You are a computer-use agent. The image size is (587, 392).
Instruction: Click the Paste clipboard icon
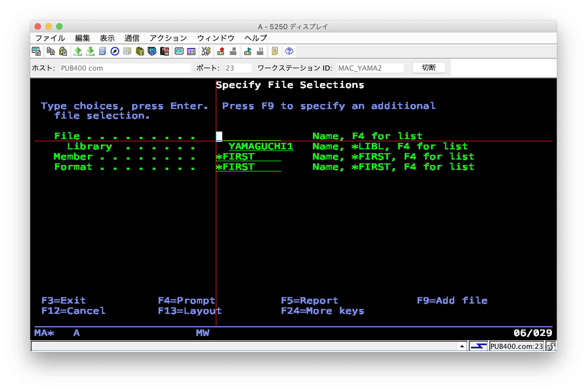tap(63, 51)
